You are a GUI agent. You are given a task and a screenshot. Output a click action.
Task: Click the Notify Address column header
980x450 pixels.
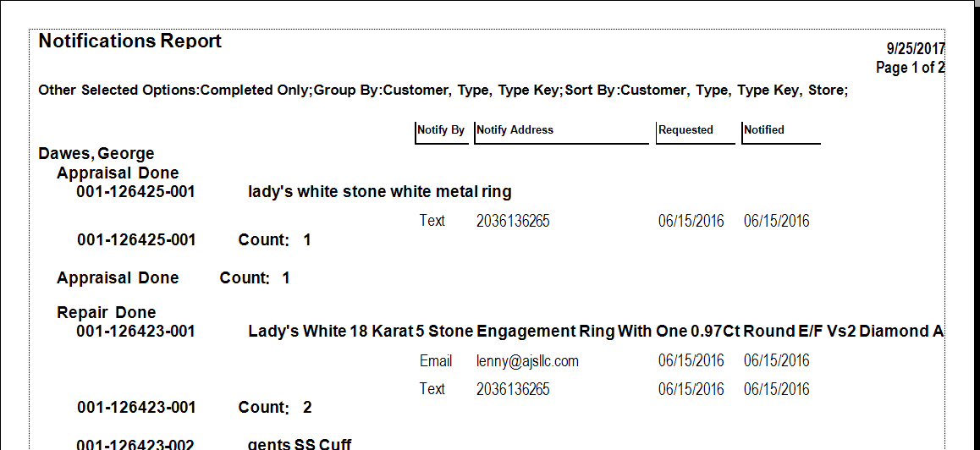point(515,130)
